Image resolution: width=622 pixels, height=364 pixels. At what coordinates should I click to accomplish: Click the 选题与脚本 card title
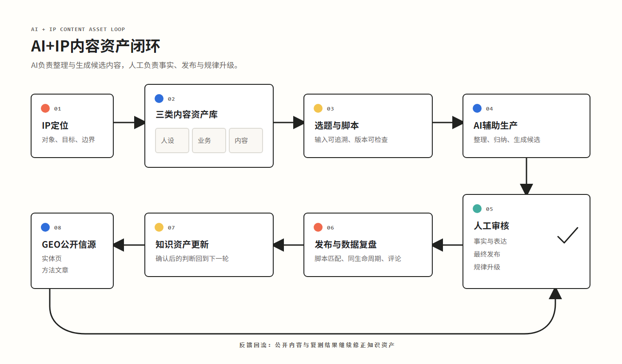[337, 126]
